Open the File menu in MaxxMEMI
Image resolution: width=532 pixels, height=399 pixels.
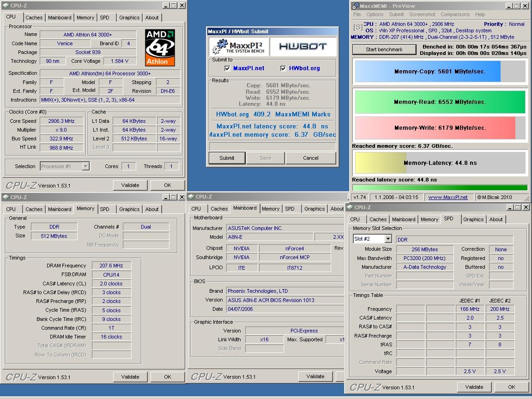357,15
